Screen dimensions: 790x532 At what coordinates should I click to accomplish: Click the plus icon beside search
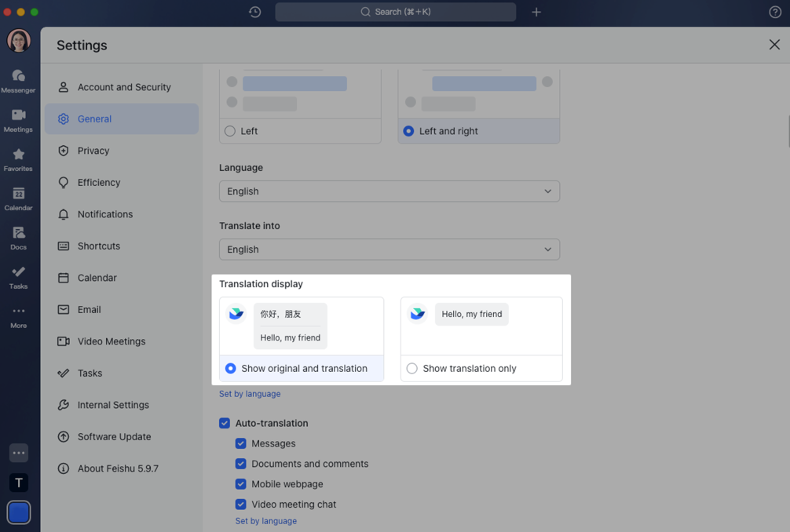coord(536,12)
